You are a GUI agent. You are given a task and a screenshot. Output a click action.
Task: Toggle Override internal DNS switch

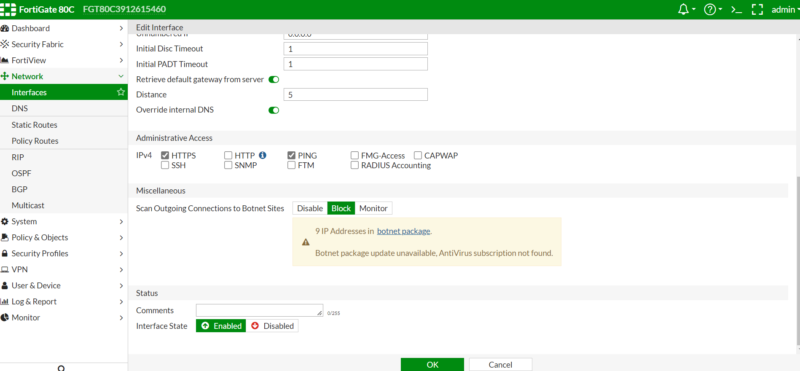pyautogui.click(x=273, y=110)
